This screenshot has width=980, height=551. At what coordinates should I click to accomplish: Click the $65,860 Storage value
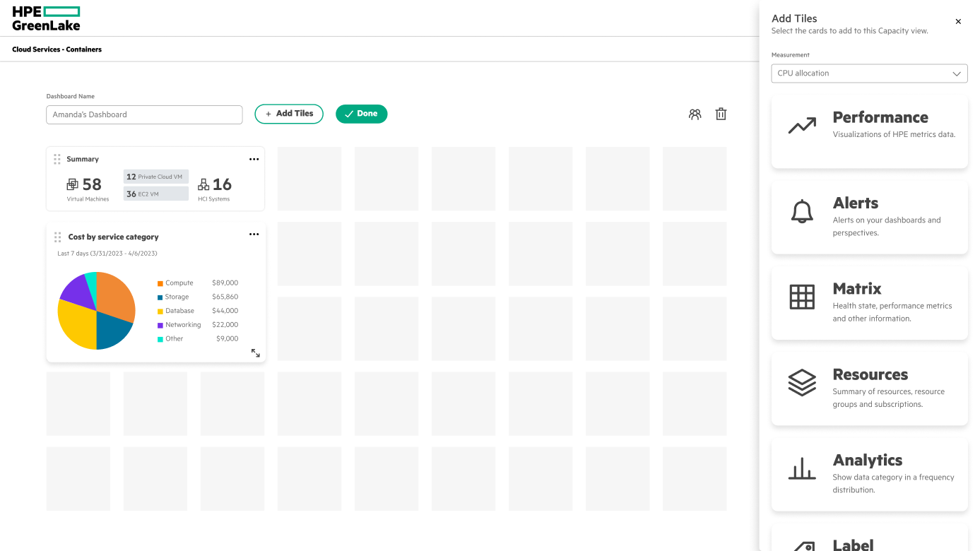(x=225, y=297)
